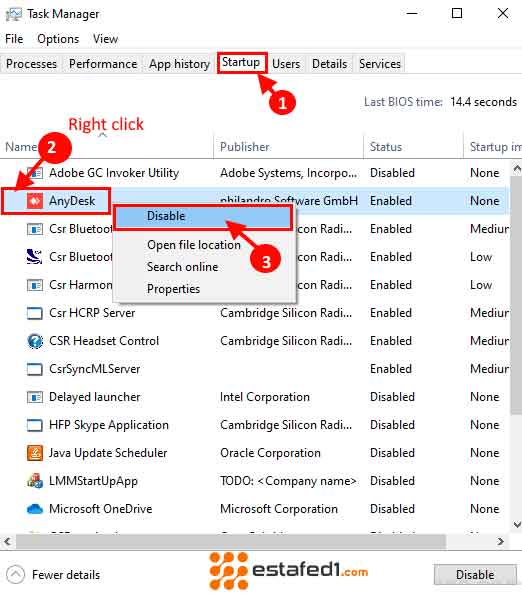The height and width of the screenshot is (595, 522).
Task: Click the Enabled status of AnyDesk
Action: (391, 201)
